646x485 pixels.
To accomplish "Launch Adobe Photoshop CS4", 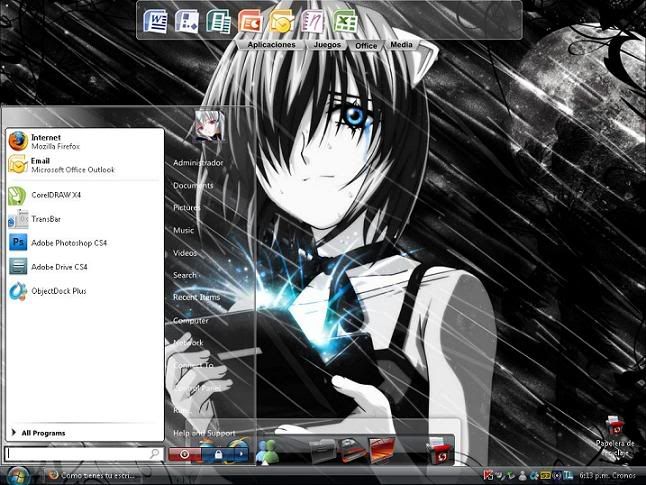I will (x=84, y=243).
